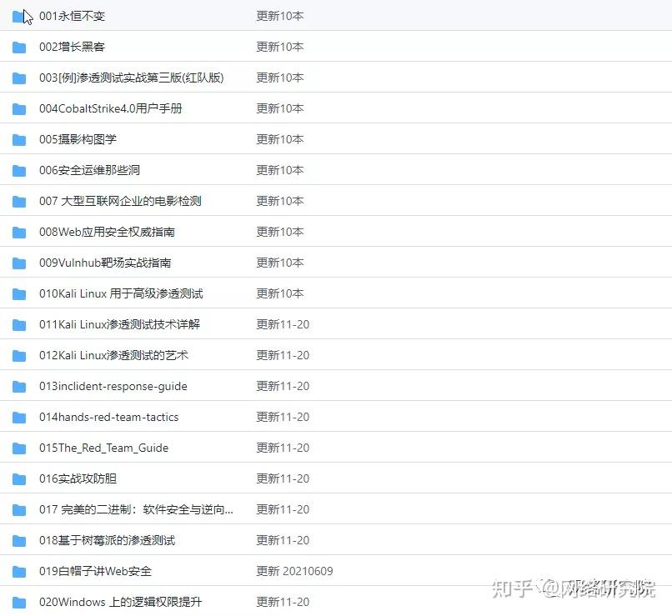Click folder icon for 004CobaltStrike4.0用户手册
Screen dimensions: 672x616
(x=19, y=109)
